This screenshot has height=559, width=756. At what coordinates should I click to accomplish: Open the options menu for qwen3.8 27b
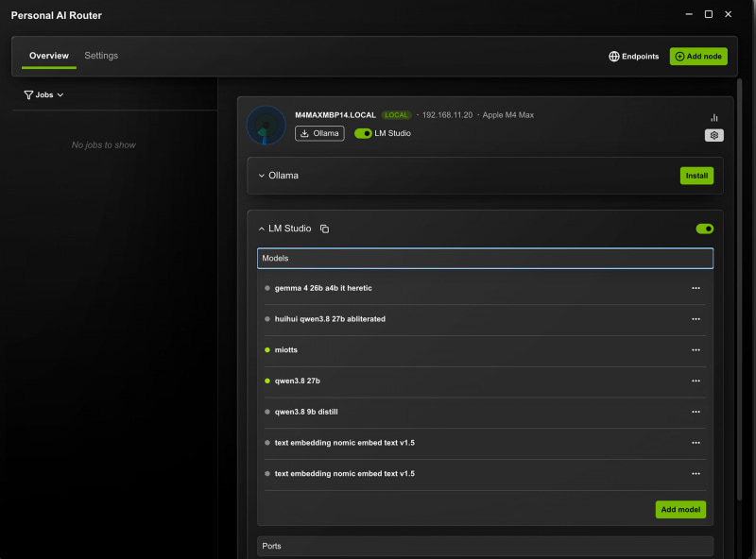pos(696,381)
